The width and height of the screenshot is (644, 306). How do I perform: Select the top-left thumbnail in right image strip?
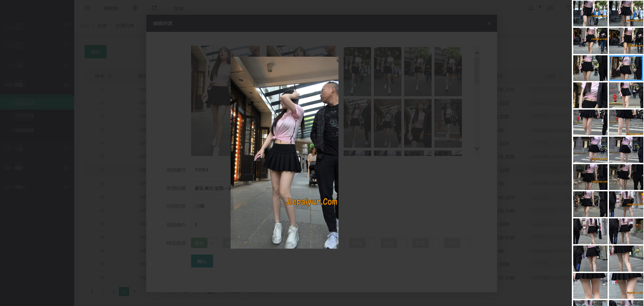(590, 13)
